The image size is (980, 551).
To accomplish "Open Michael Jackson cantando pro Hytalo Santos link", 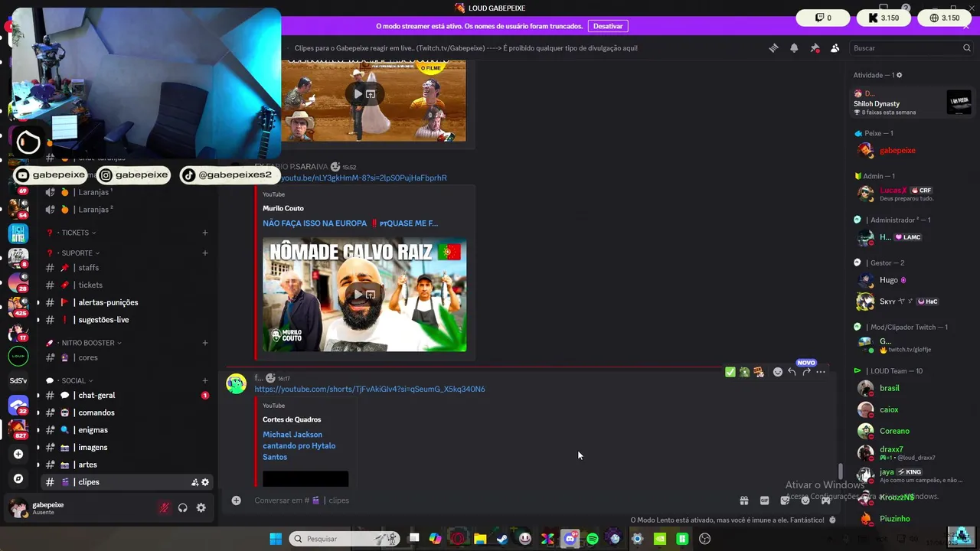I will (x=299, y=445).
